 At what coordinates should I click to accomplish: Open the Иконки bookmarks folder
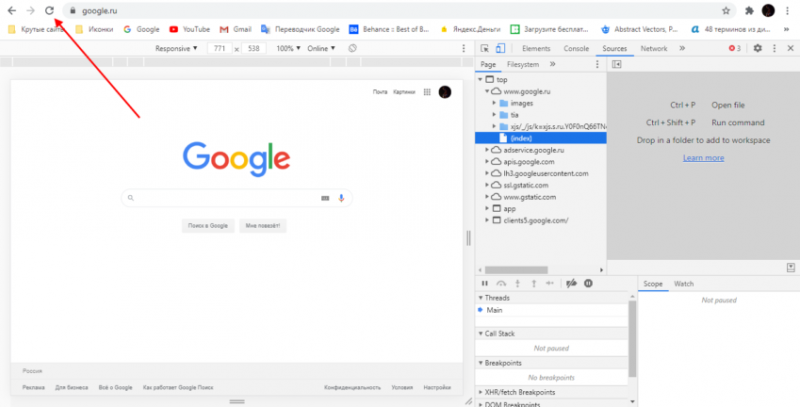[94, 30]
